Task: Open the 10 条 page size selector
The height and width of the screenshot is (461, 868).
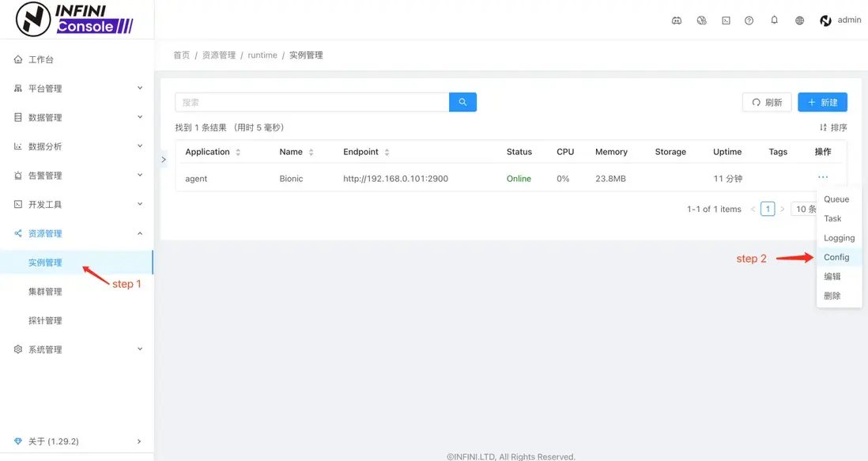Action: (x=804, y=210)
